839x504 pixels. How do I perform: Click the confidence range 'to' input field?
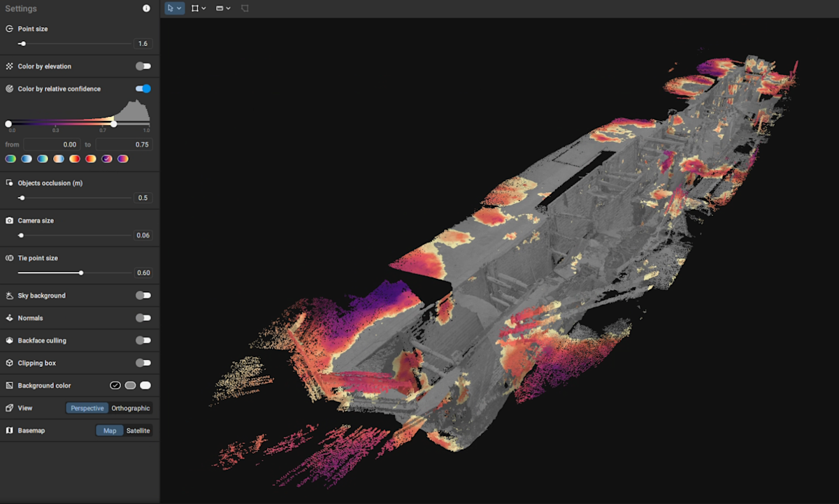pos(123,145)
